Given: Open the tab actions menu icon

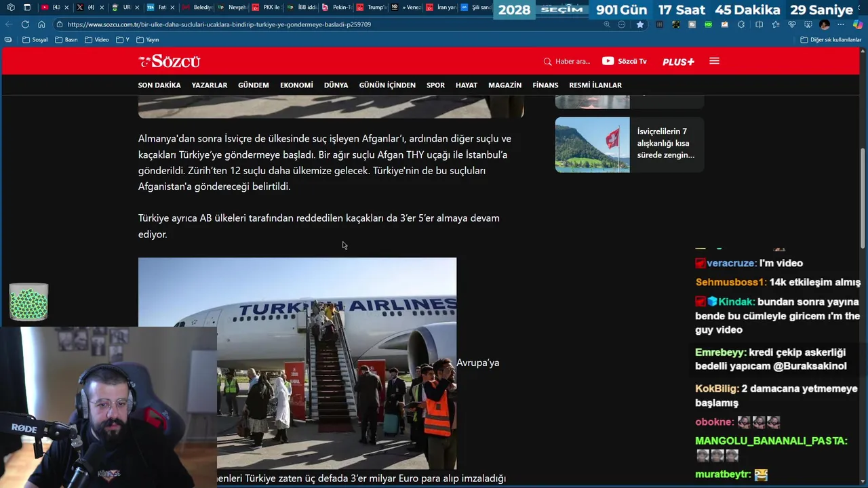Looking at the screenshot, I should [x=27, y=7].
